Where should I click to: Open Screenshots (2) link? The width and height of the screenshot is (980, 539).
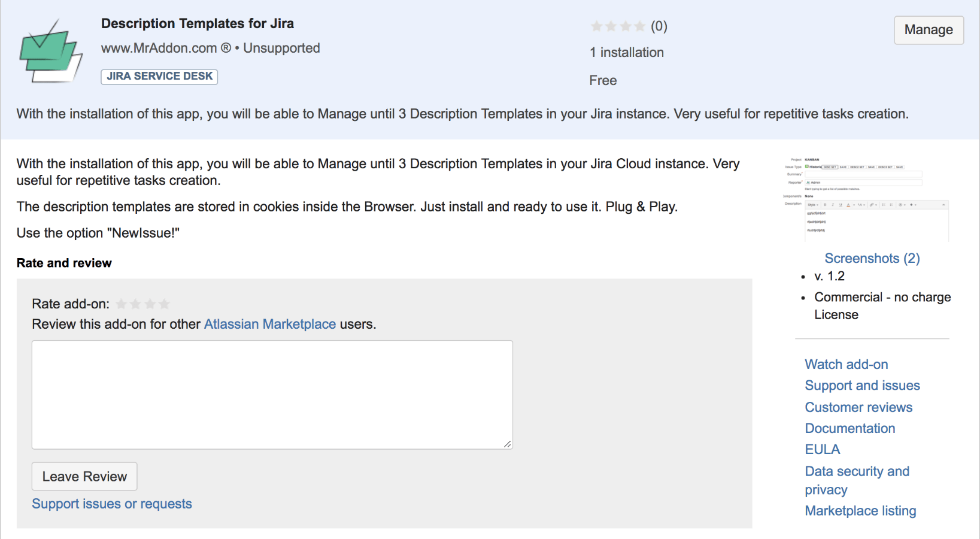click(872, 258)
